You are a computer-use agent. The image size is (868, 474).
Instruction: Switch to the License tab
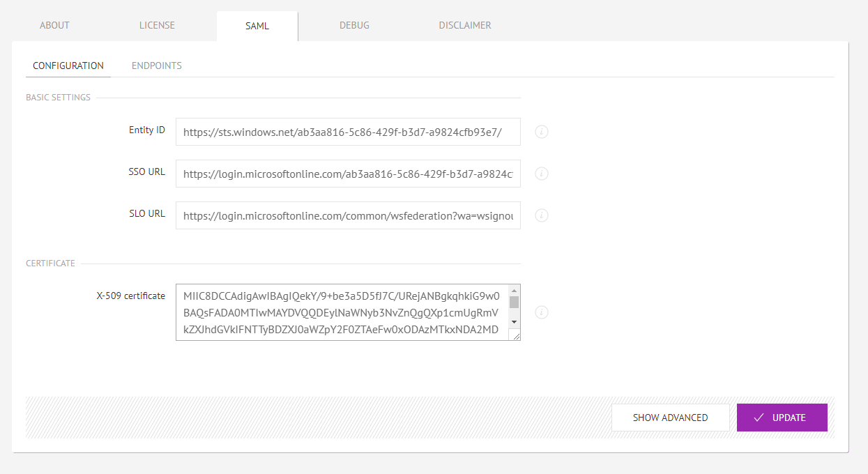coord(157,26)
